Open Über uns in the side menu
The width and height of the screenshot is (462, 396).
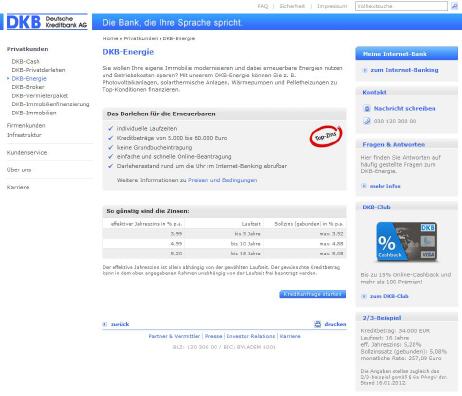19,170
